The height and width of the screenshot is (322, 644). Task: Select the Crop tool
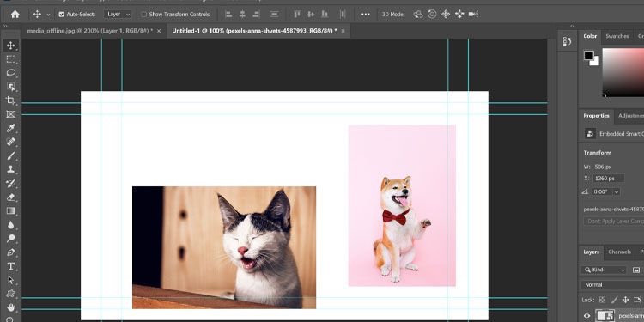click(x=10, y=100)
